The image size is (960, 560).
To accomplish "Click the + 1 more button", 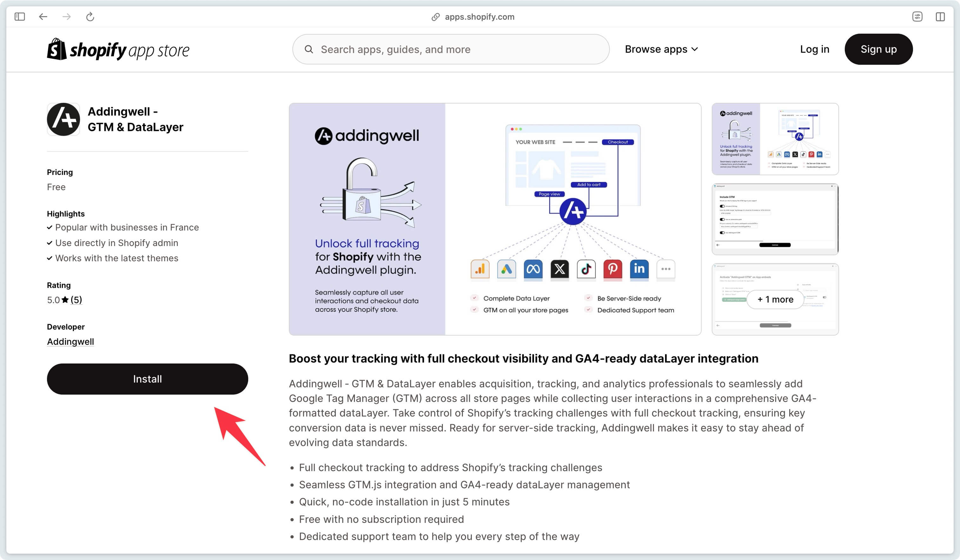I will tap(775, 299).
